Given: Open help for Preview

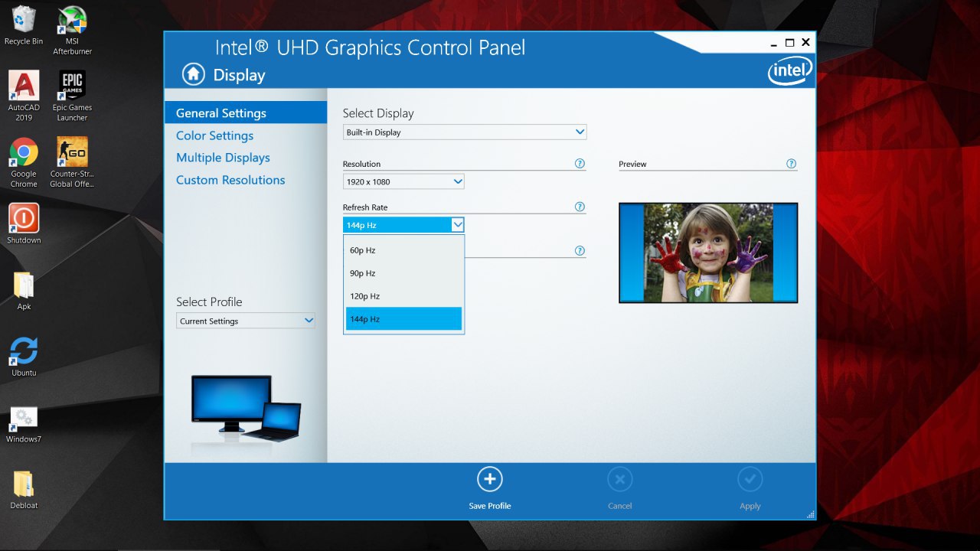Looking at the screenshot, I should (791, 163).
